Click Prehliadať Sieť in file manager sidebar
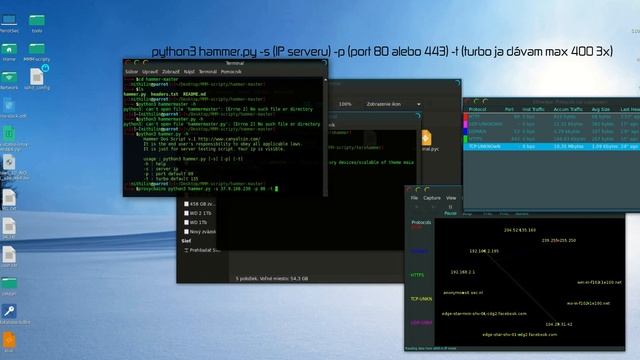The height and width of the screenshot is (360, 640). pos(202,250)
